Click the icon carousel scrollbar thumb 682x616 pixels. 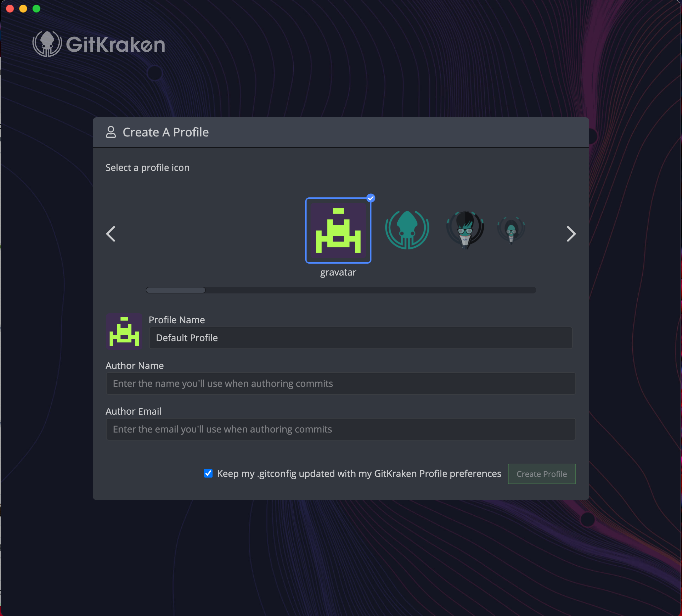[x=175, y=290]
